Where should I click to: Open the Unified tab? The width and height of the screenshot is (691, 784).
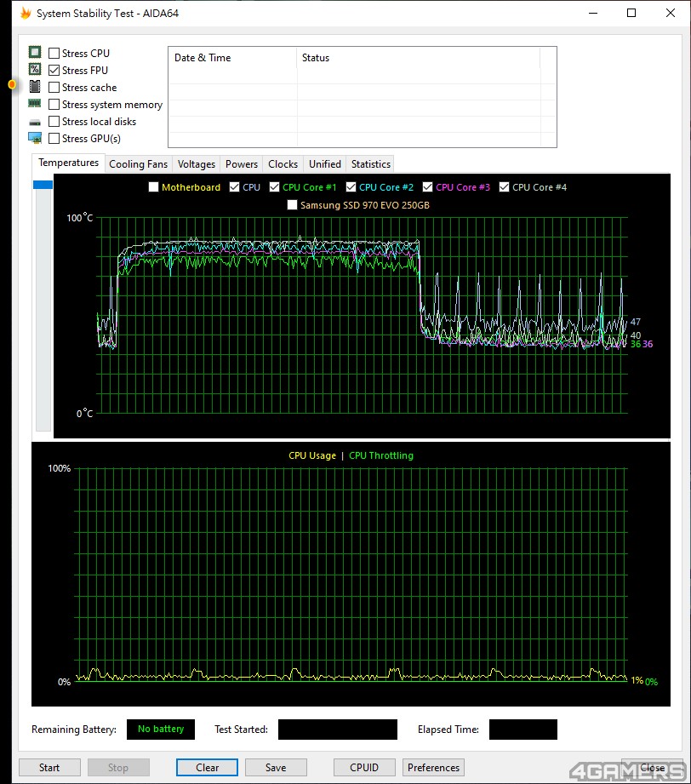[324, 164]
